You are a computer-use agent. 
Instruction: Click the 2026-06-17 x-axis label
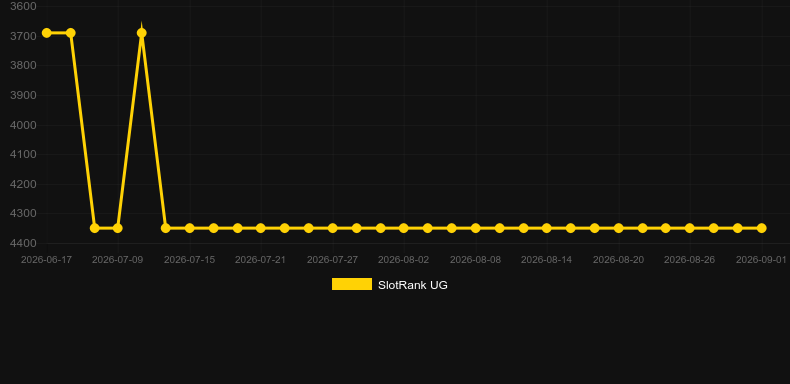(x=46, y=260)
